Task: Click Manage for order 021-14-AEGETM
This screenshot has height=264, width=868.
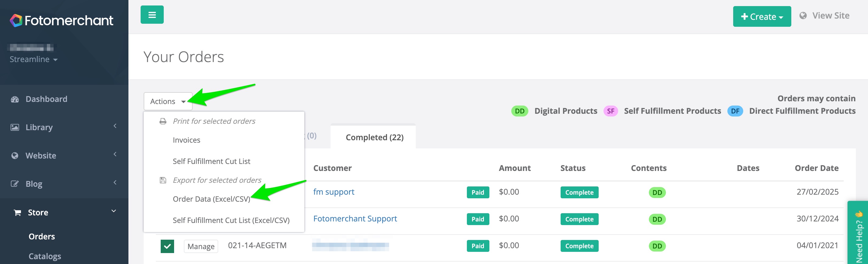Action: pyautogui.click(x=201, y=246)
